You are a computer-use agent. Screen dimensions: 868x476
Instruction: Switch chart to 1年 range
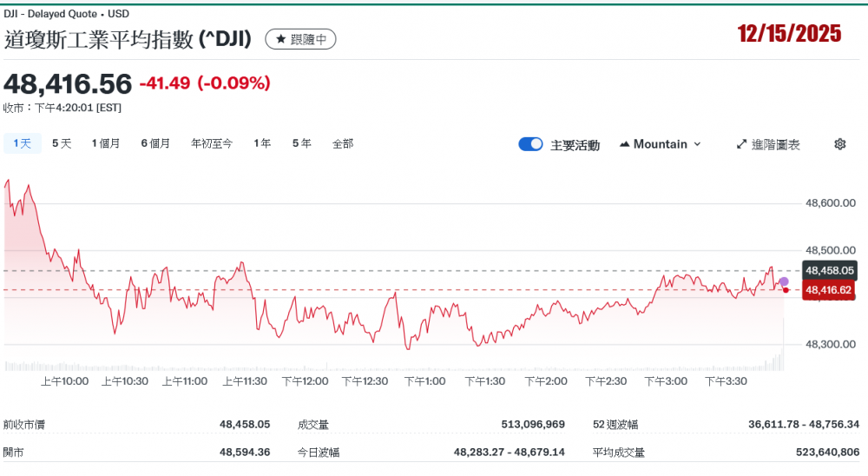tap(262, 143)
